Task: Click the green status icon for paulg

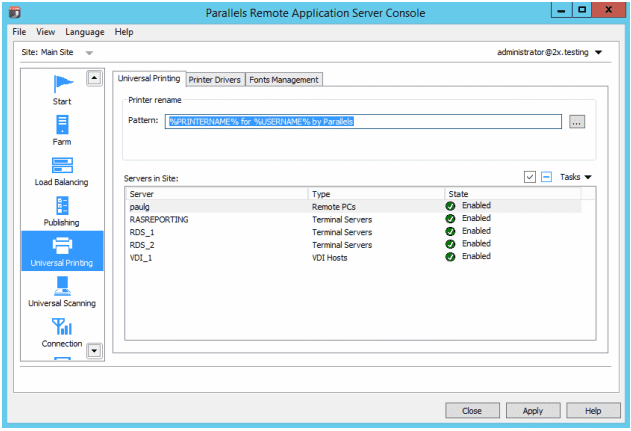Action: click(x=450, y=206)
